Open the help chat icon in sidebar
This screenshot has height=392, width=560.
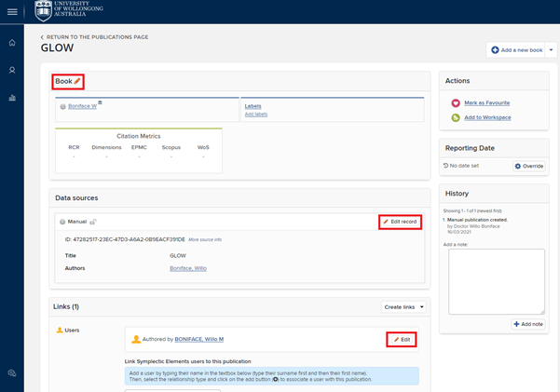12,373
